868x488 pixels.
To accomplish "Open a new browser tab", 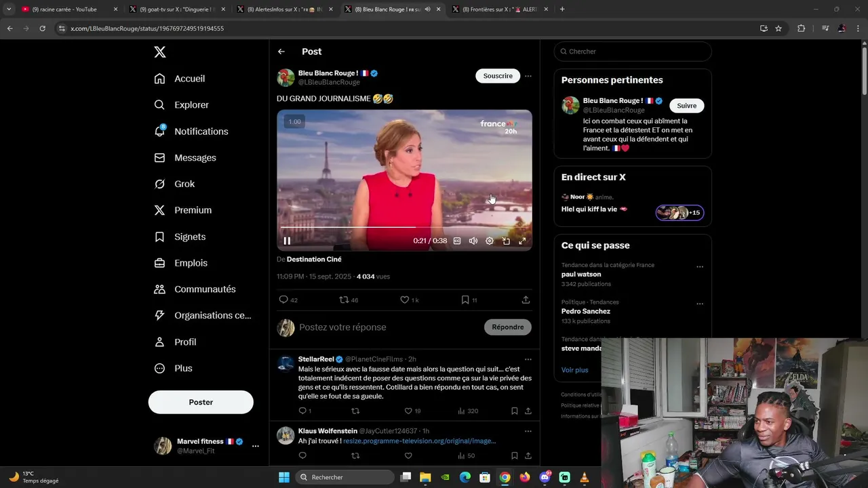I will (x=562, y=9).
